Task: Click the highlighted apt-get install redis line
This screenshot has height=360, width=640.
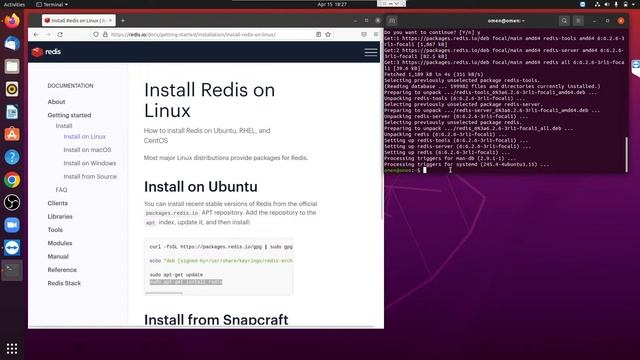Action: point(186,282)
